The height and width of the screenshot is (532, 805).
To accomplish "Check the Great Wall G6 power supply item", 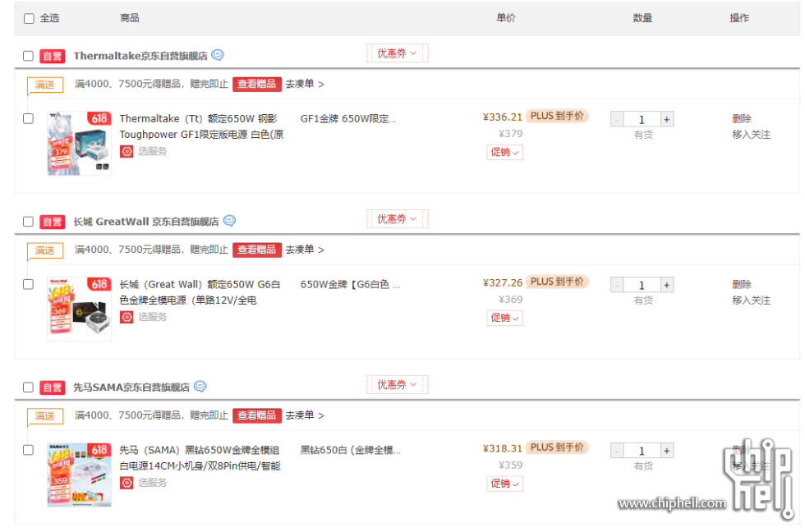I will coord(28,284).
